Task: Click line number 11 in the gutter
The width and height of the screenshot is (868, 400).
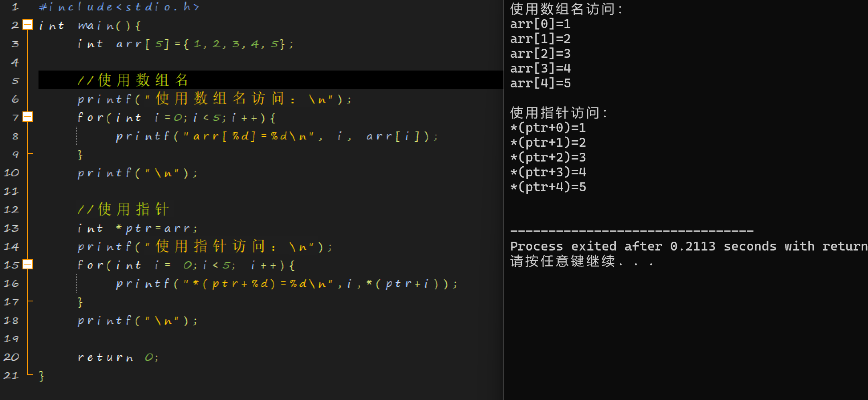Action: pos(11,191)
